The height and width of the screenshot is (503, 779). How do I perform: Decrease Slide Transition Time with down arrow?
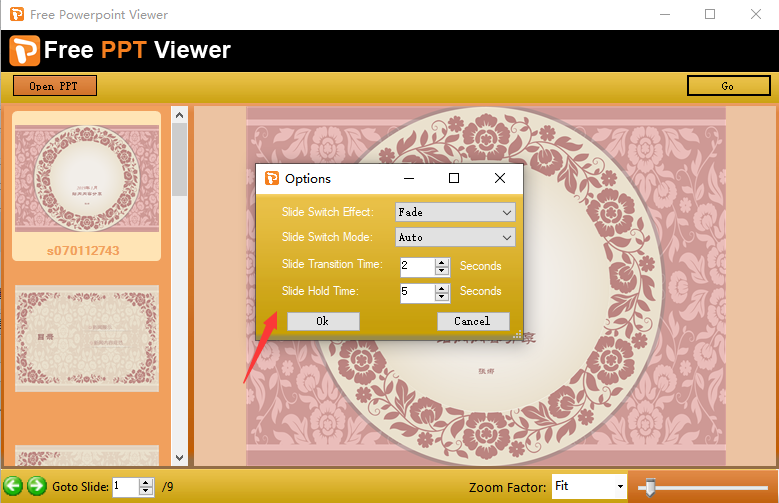[442, 271]
